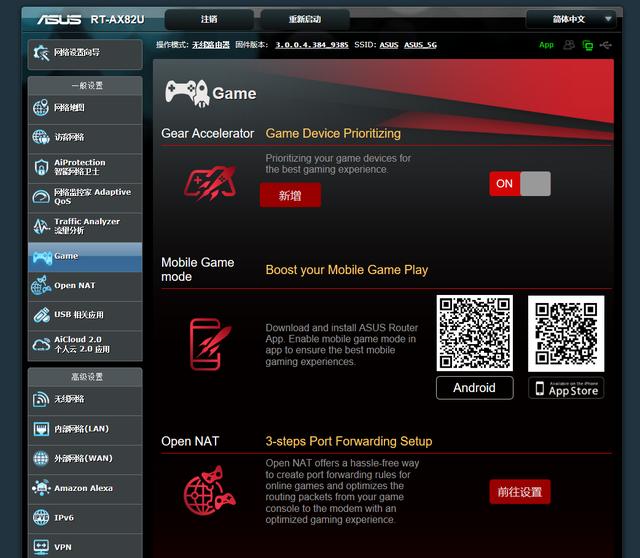Click the ASUS SSID link
Image resolution: width=640 pixels, height=558 pixels.
[389, 45]
